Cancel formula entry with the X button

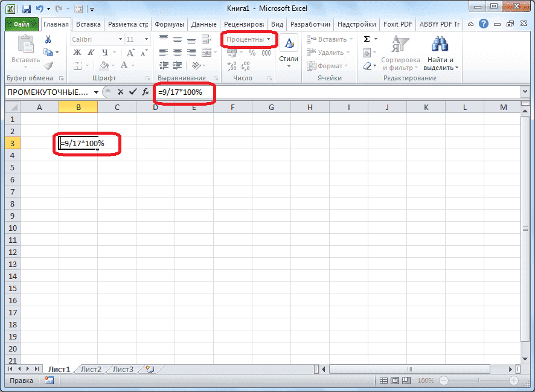120,91
